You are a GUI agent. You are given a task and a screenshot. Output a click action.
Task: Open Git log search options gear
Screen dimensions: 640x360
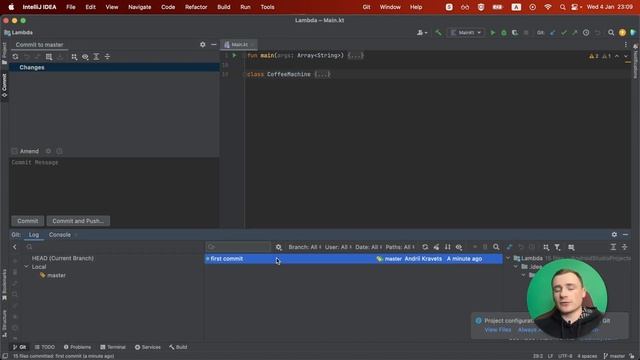click(x=278, y=247)
